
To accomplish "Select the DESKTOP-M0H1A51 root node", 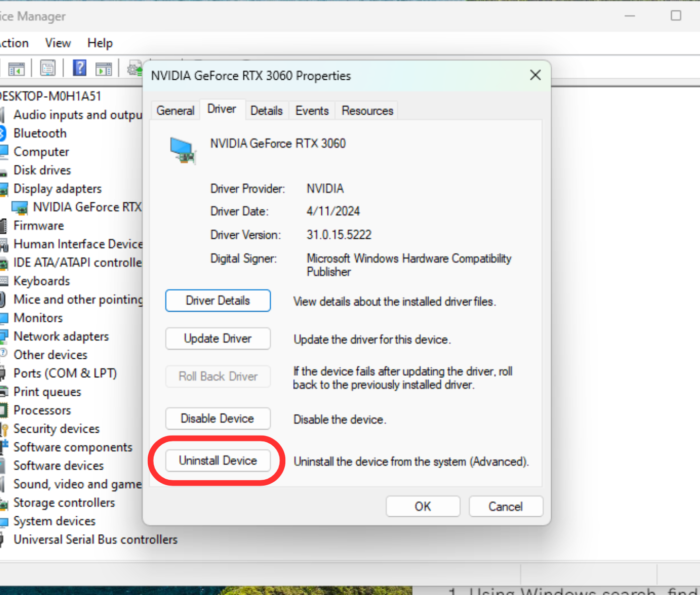I will 51,96.
